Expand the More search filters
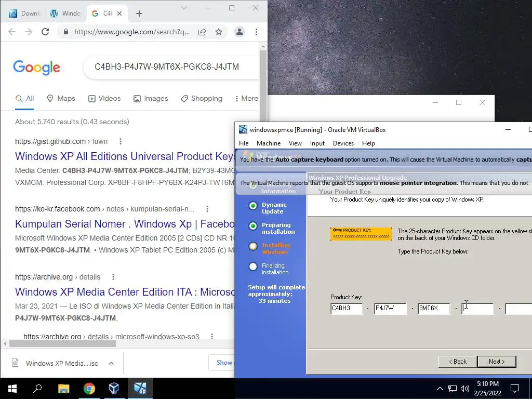 click(x=246, y=98)
